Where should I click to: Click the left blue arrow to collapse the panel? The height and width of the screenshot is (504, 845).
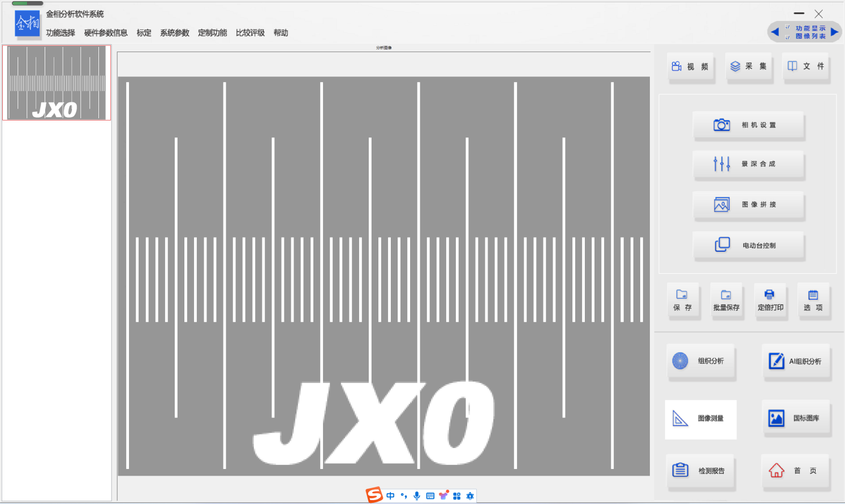pyautogui.click(x=775, y=32)
